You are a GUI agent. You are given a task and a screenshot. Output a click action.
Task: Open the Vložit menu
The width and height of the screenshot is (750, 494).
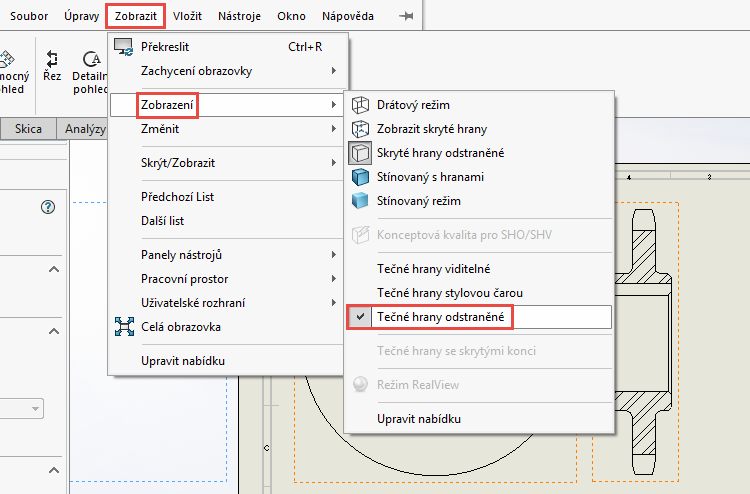(188, 16)
